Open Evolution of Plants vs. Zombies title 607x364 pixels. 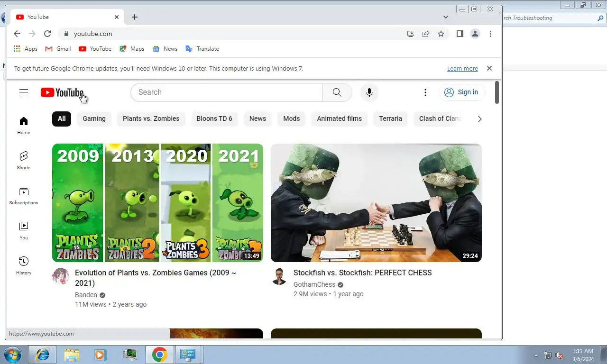(x=156, y=278)
